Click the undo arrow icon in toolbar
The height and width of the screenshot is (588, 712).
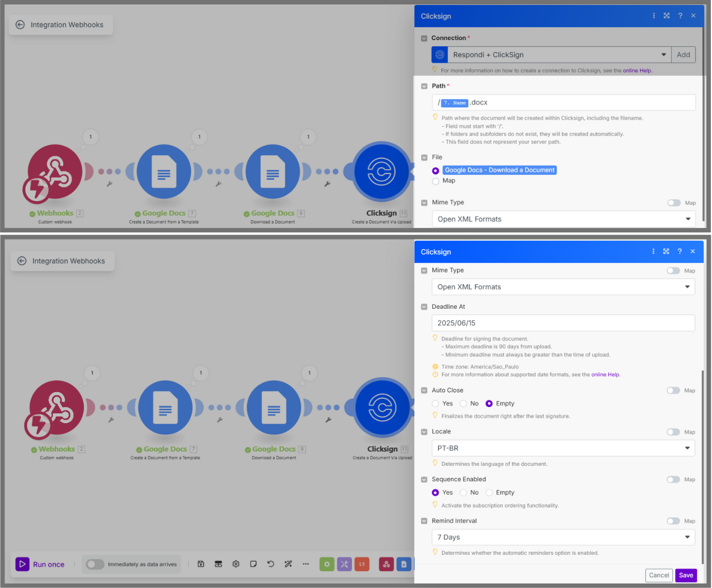tap(271, 564)
